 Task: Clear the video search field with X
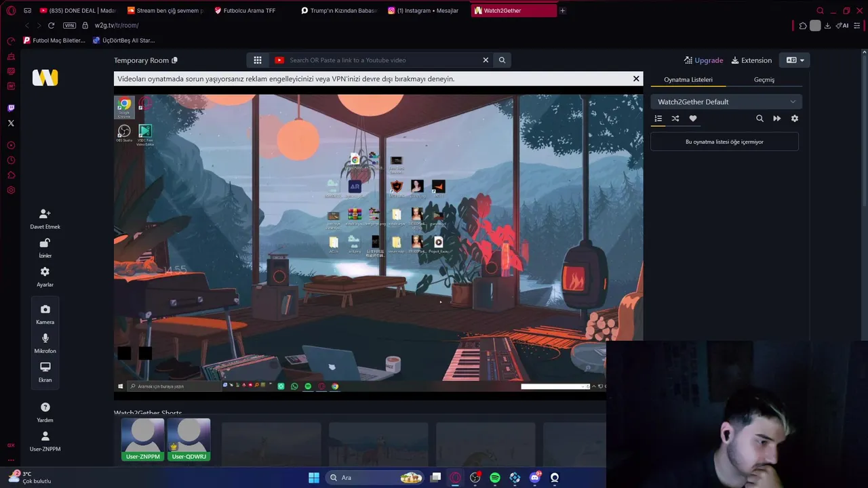pyautogui.click(x=486, y=60)
